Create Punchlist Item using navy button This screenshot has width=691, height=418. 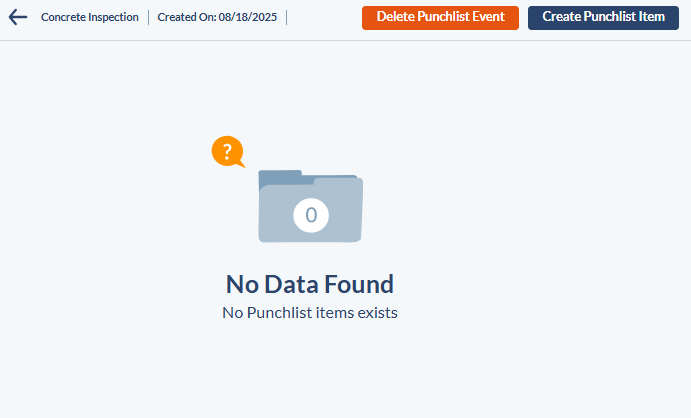click(603, 18)
